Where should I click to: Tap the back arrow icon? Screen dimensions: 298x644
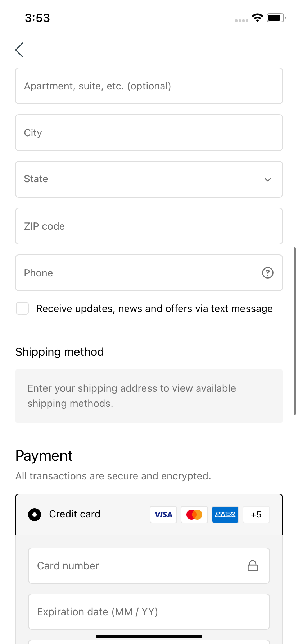coord(19,50)
